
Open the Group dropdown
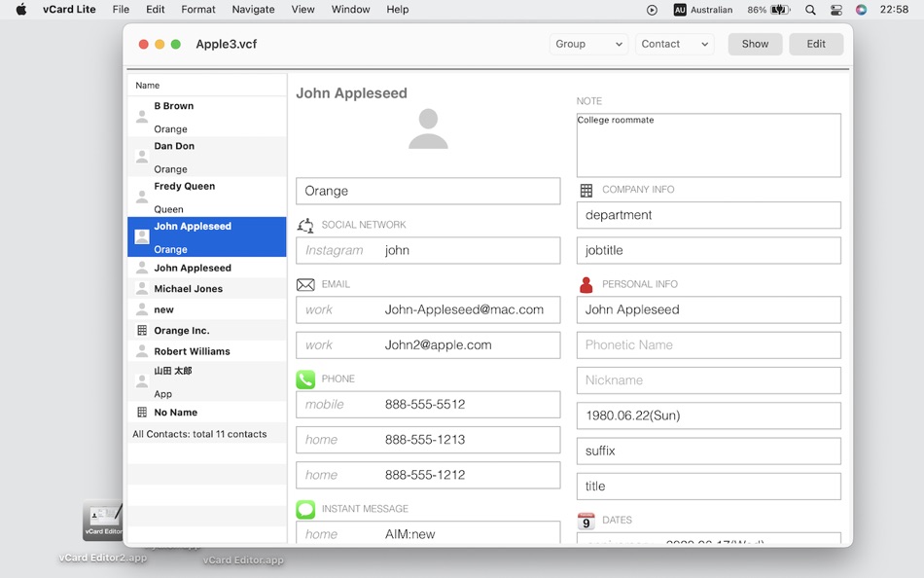(588, 44)
